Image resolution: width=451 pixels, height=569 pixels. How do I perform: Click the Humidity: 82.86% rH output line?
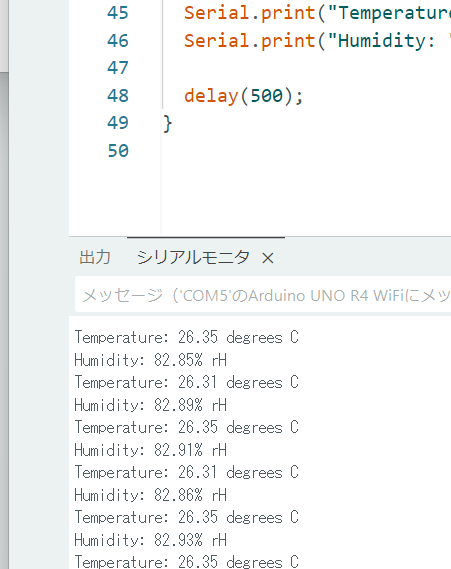[151, 495]
